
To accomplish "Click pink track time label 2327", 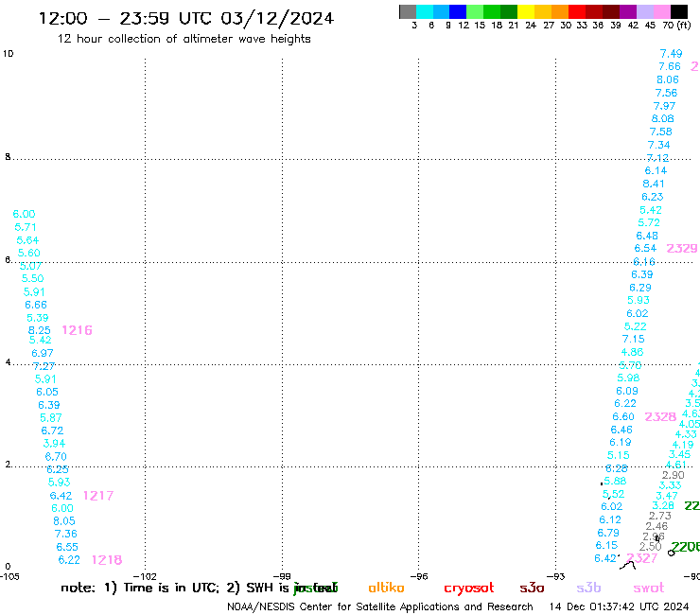I will pos(641,558).
